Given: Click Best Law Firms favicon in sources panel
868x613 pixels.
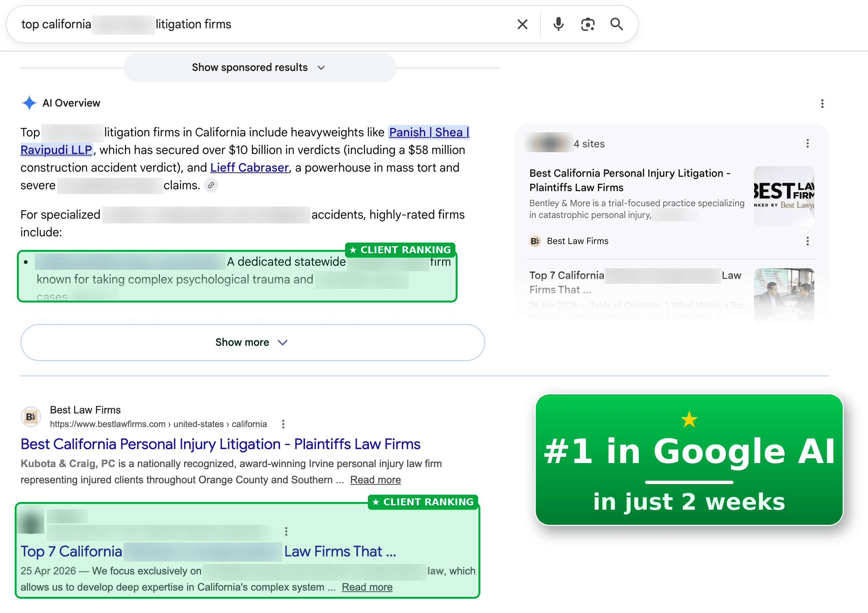Looking at the screenshot, I should point(535,241).
